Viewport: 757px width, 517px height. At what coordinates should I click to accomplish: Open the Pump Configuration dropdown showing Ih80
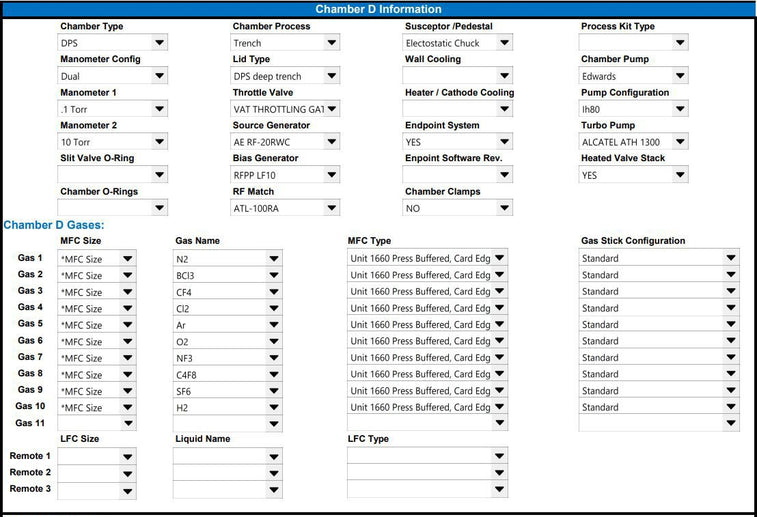coord(633,109)
